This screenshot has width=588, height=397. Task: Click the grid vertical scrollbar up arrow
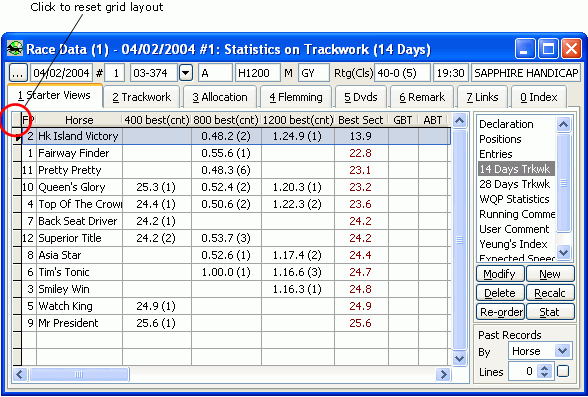pos(459,121)
